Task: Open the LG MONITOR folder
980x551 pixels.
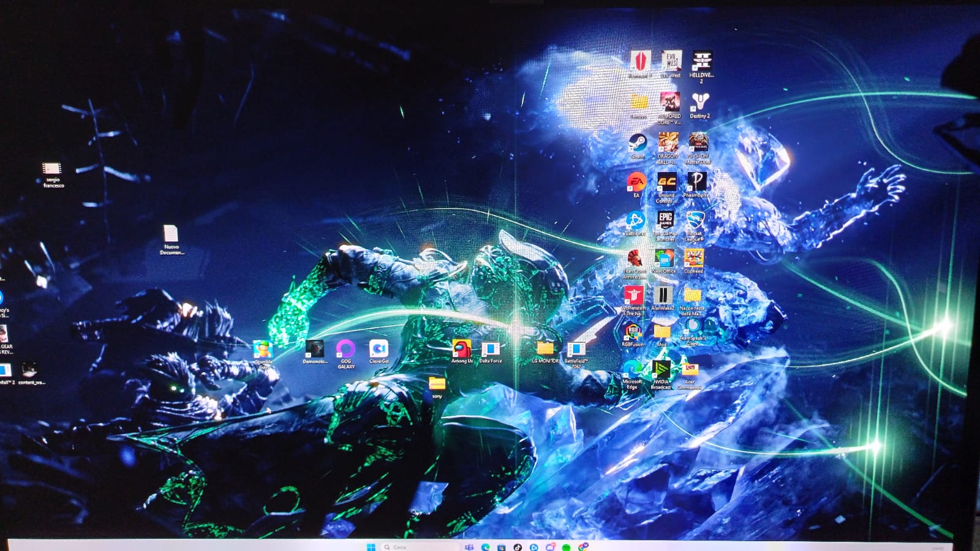Action: point(545,350)
